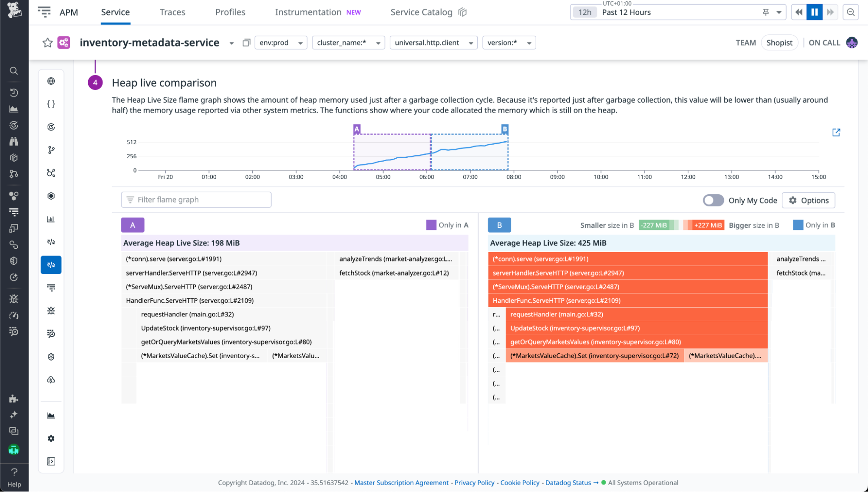Open flame graph in full page via external-link icon
868x492 pixels.
point(836,133)
